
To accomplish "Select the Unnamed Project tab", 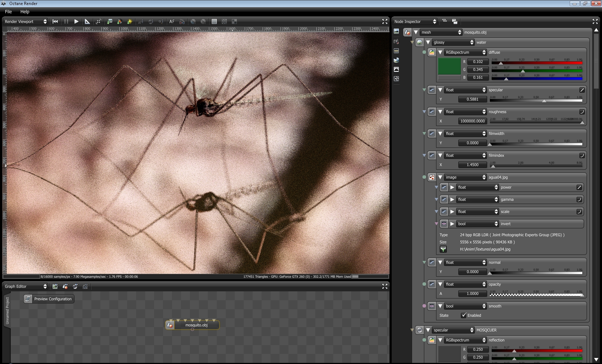I will coord(7,311).
